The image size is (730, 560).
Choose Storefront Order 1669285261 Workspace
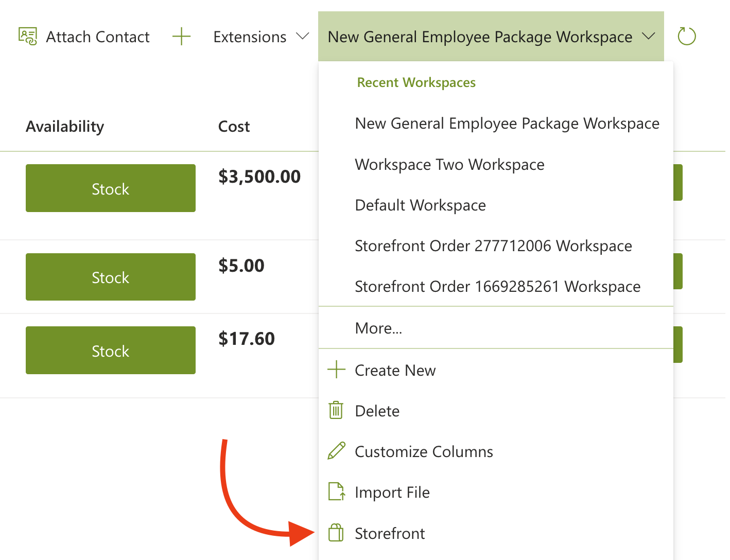pyautogui.click(x=497, y=286)
